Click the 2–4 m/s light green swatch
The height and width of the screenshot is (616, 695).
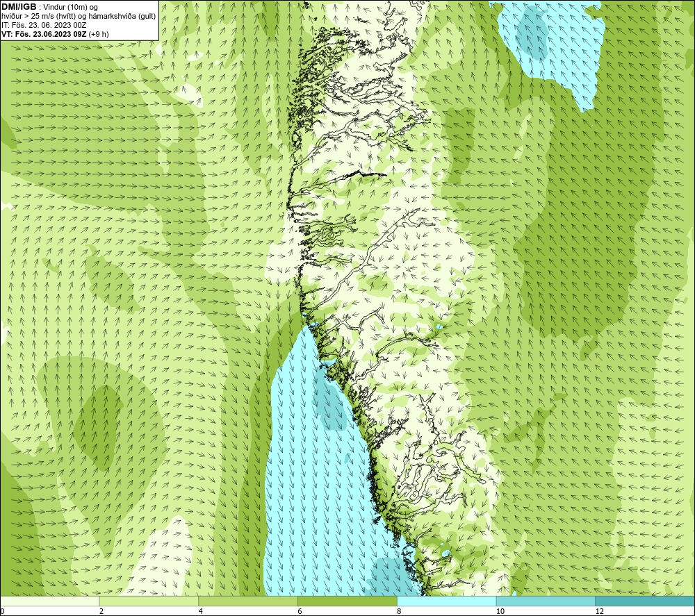point(149,601)
